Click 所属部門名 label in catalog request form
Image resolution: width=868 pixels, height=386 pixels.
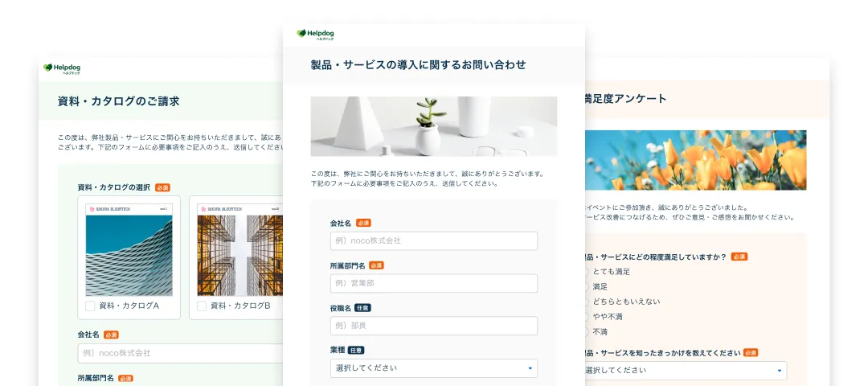click(x=96, y=378)
